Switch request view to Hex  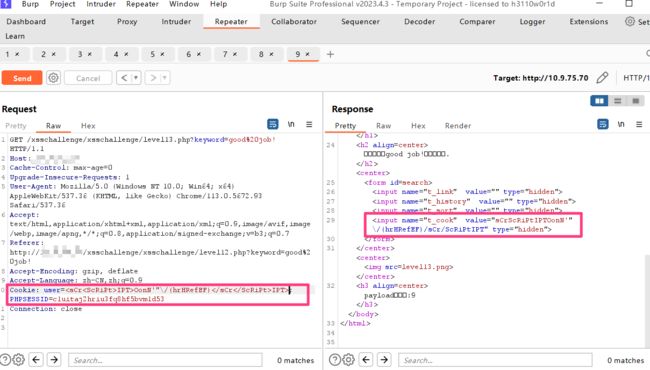[88, 126]
